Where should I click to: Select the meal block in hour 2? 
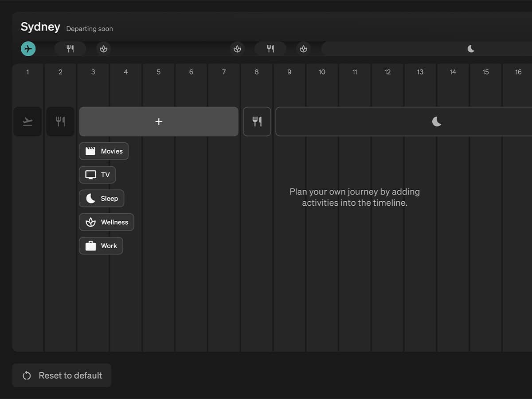[60, 121]
